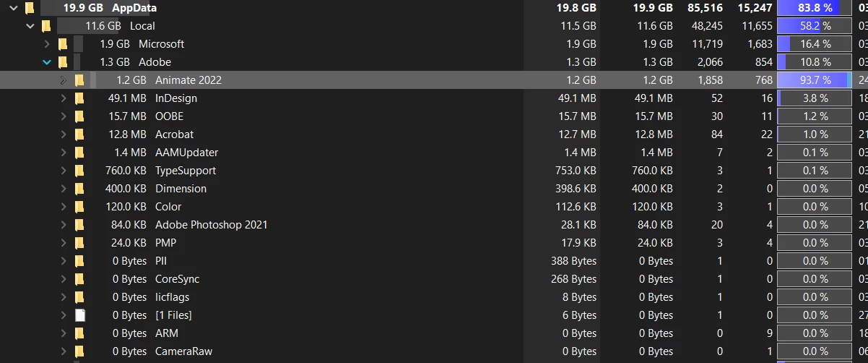The width and height of the screenshot is (868, 363).
Task: Click the [1 Files] document icon
Action: coord(80,315)
